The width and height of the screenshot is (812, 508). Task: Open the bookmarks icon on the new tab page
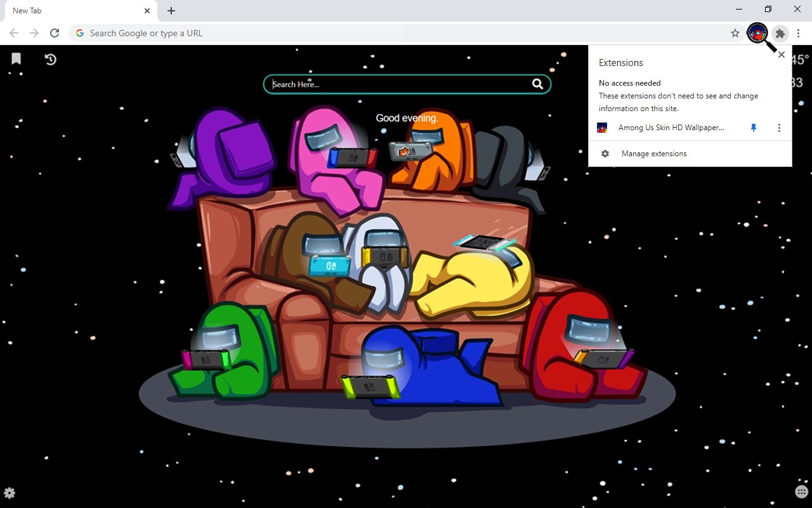(x=16, y=59)
